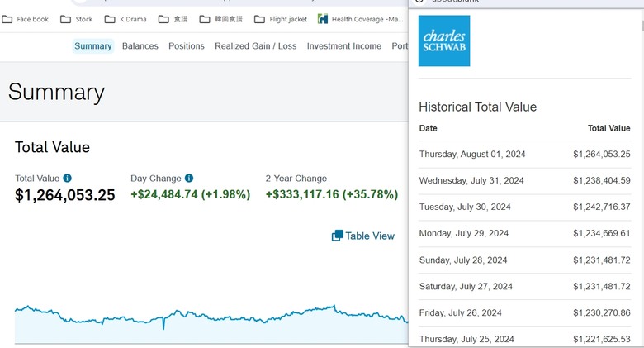
Task: Click the $1,221,625.53 value cell
Action: coord(602,339)
